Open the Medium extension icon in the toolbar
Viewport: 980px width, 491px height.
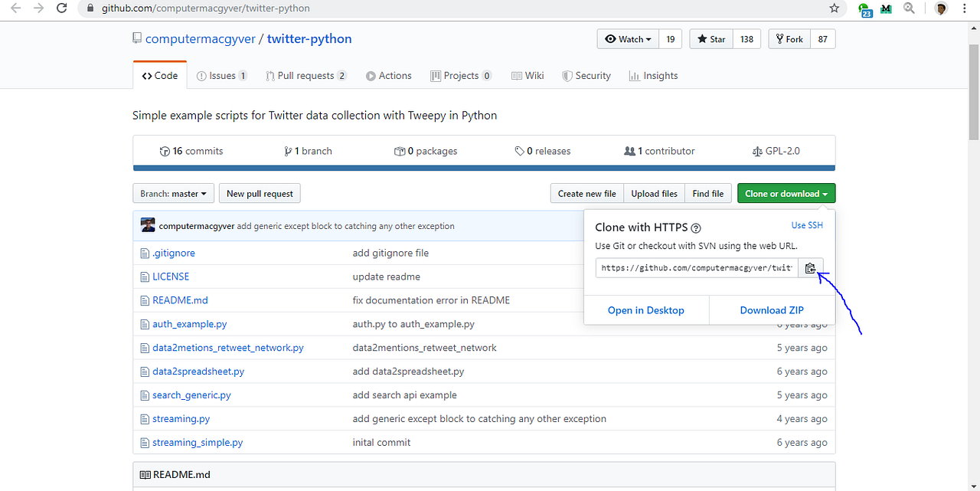[x=886, y=8]
